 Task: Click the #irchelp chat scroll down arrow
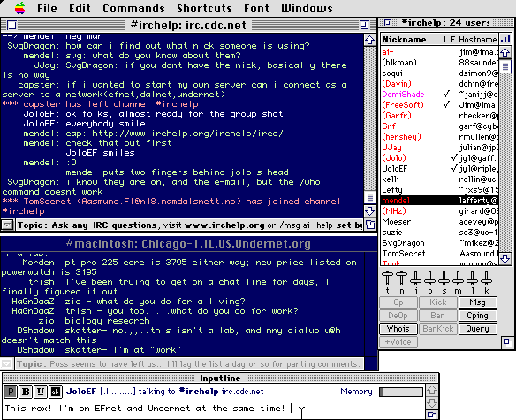(370, 210)
